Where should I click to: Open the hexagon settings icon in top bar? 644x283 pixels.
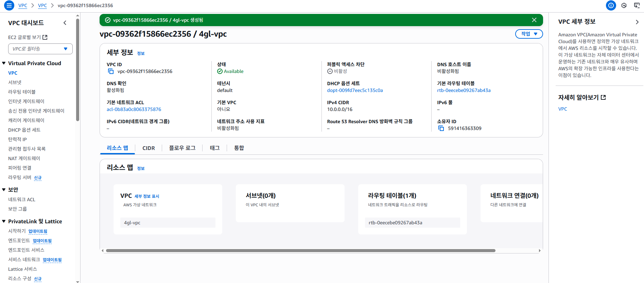(x=624, y=5)
